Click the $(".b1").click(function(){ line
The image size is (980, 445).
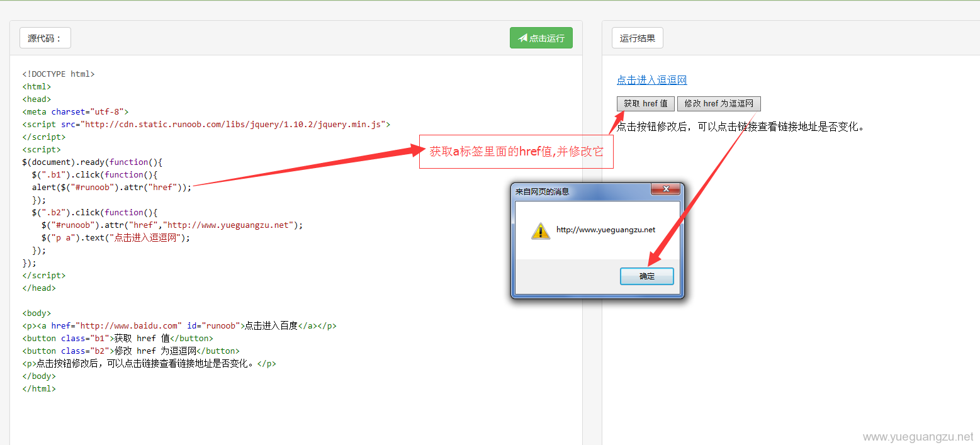click(95, 174)
